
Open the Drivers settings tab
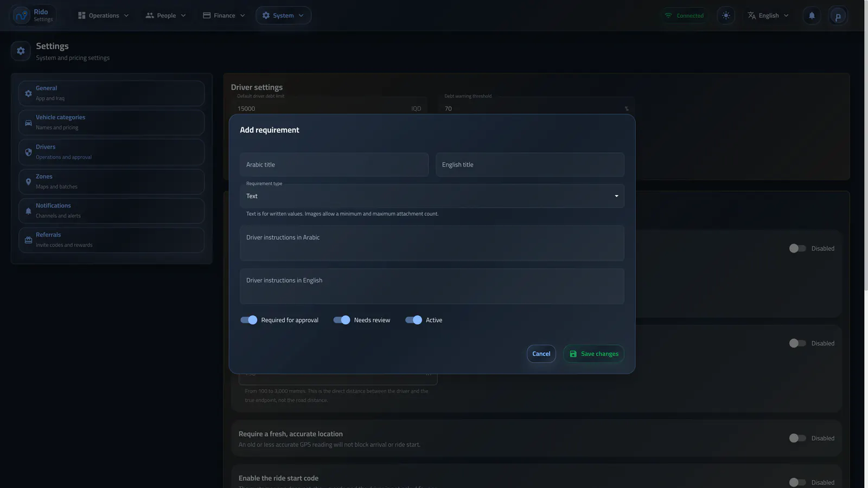(111, 152)
